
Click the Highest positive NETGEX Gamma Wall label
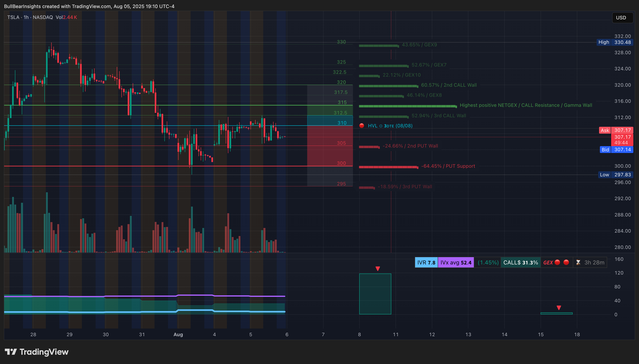coord(526,105)
